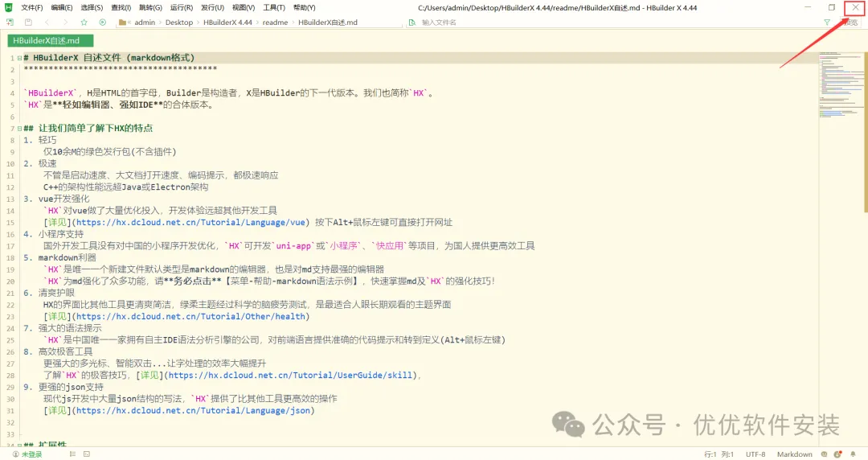Click the HBuilderX 4.44 breadcrumb segment
The width and height of the screenshot is (868, 460).
pyautogui.click(x=227, y=23)
